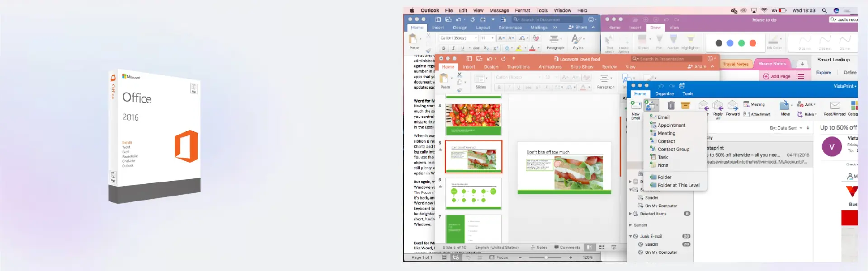This screenshot has width=868, height=271.
Task: Click the Focus button in Word status bar
Action: (x=498, y=257)
